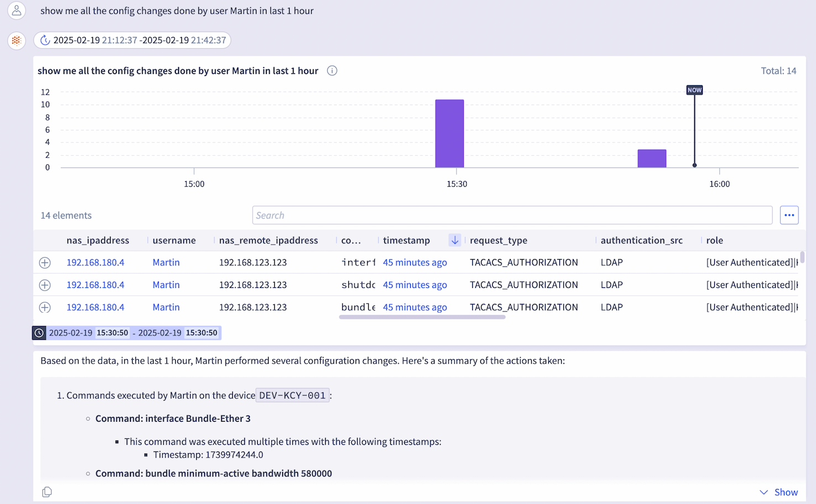Click the truncated co... column header
The image size is (816, 504).
pos(351,240)
